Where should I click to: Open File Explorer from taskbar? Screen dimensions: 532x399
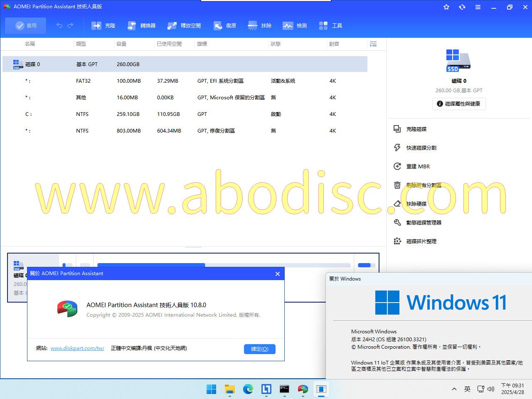pos(230,389)
